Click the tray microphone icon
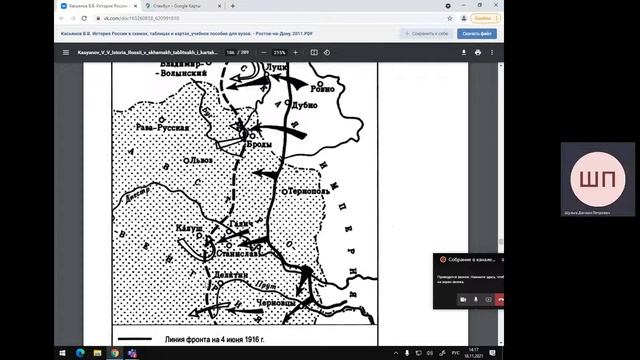The width and height of the screenshot is (640, 360). [407, 353]
